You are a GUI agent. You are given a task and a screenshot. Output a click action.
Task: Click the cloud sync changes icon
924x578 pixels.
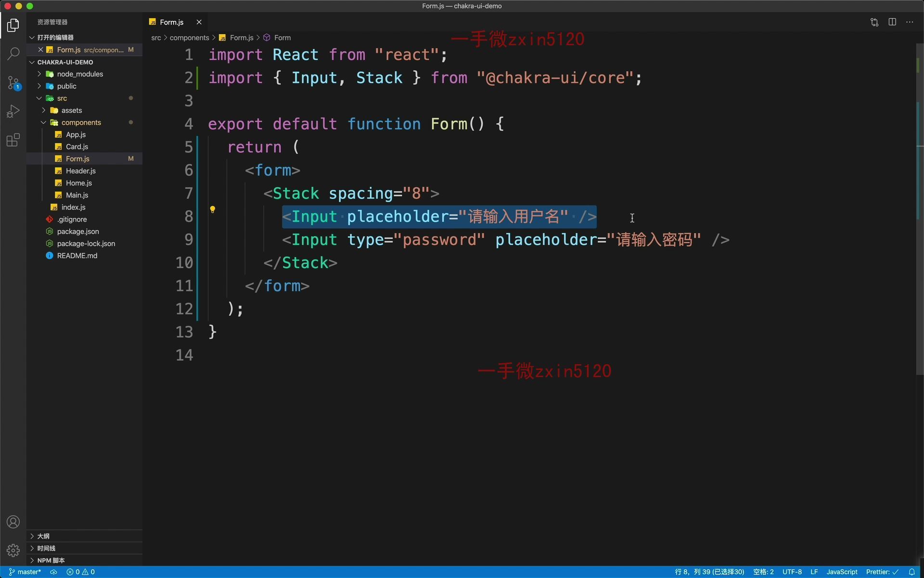tap(53, 572)
